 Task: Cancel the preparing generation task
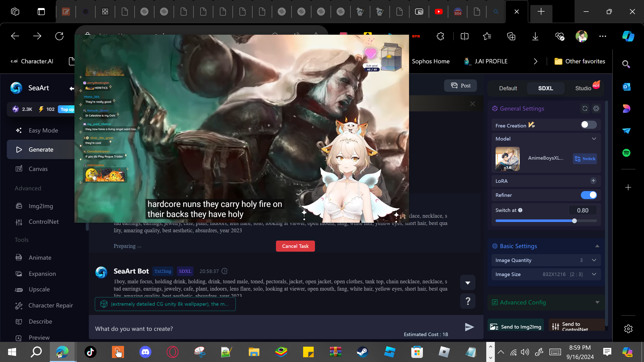[295, 246]
